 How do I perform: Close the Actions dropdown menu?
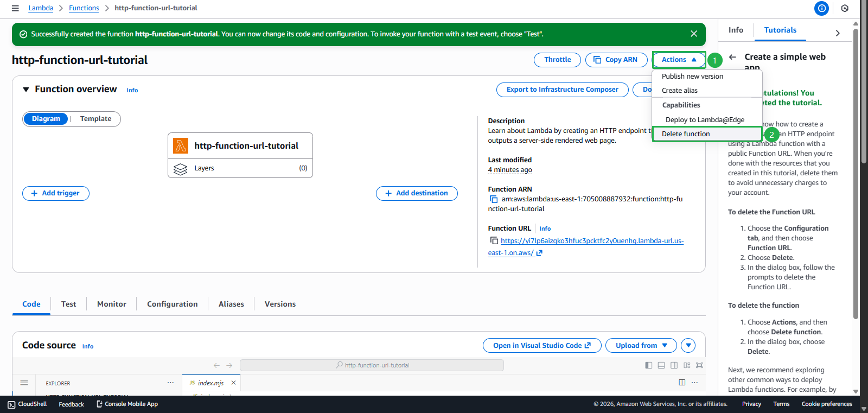(678, 60)
